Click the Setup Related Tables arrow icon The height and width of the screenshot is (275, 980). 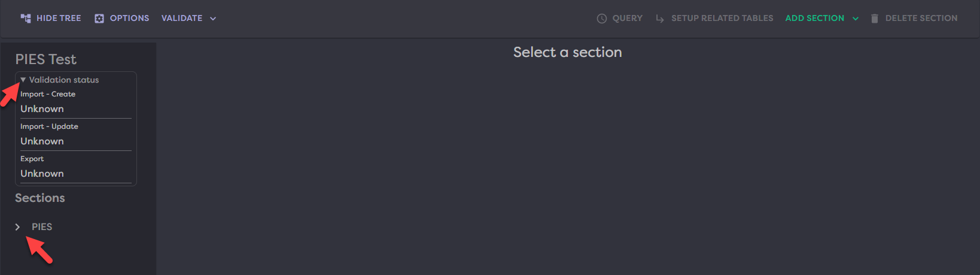pyautogui.click(x=660, y=19)
